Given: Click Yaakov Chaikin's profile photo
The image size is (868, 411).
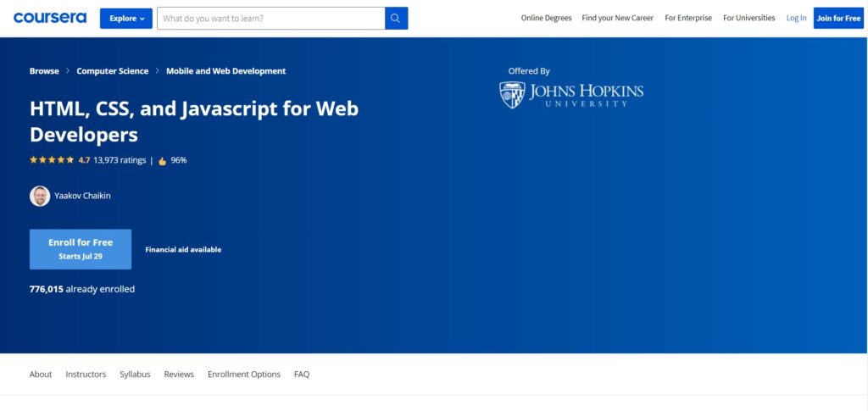Looking at the screenshot, I should pos(40,196).
